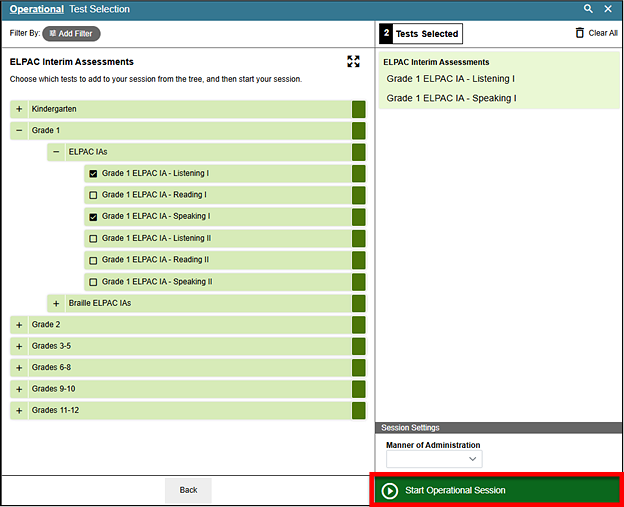The image size is (624, 507).
Task: Expand the Grades 6-8 tree node
Action: pos(19,368)
